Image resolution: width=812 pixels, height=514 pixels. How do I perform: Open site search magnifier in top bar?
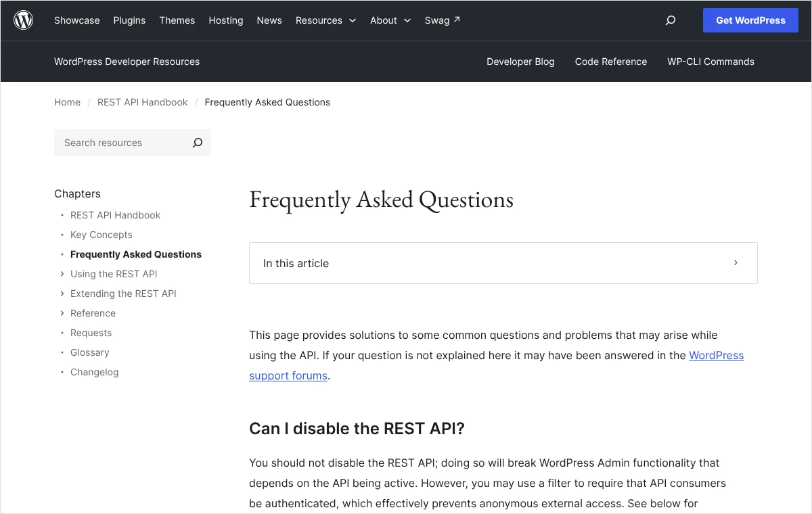(671, 20)
